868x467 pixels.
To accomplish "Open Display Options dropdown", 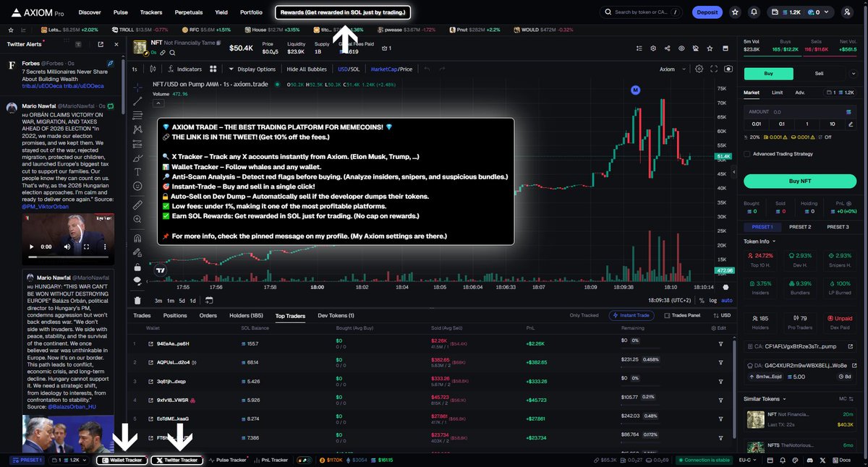I will coord(252,69).
